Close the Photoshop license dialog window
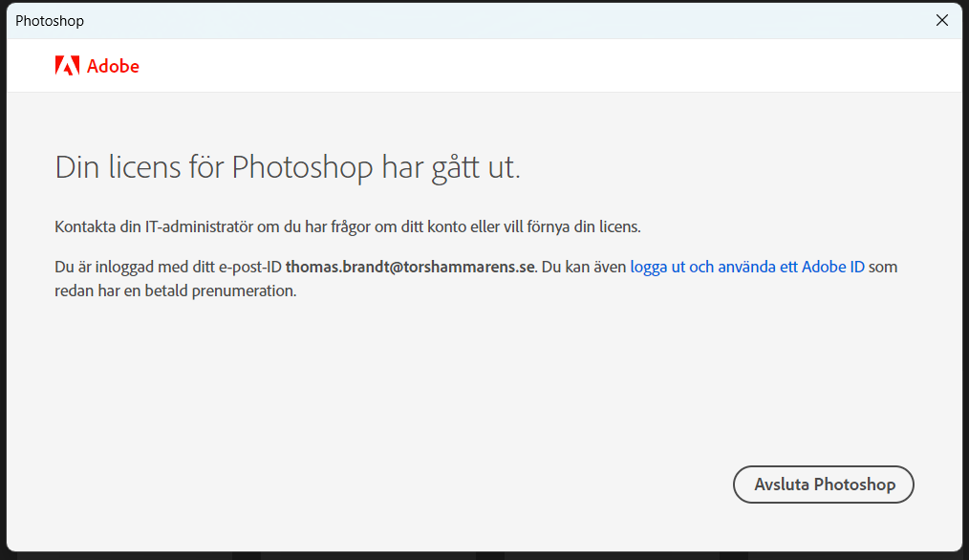Image resolution: width=969 pixels, height=560 pixels. click(x=942, y=20)
